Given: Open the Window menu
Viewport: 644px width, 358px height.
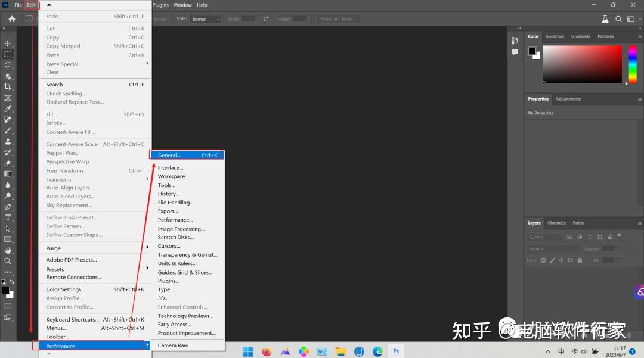Looking at the screenshot, I should pyautogui.click(x=182, y=5).
